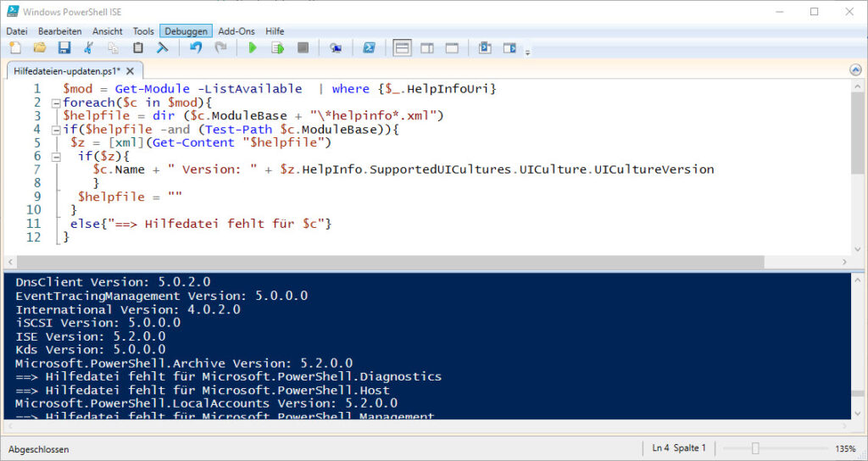Screen dimensions: 868x461
Task: Click the console pane scroll-up arrow
Action: click(857, 278)
